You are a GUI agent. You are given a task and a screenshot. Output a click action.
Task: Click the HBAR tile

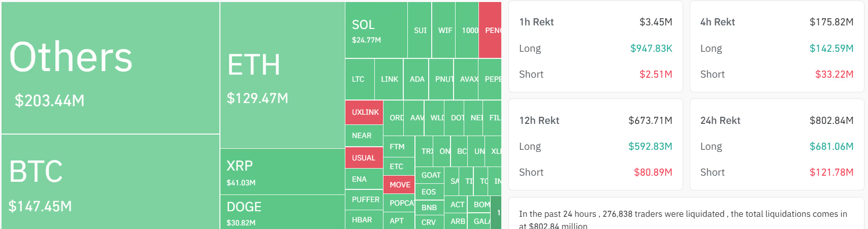click(363, 220)
